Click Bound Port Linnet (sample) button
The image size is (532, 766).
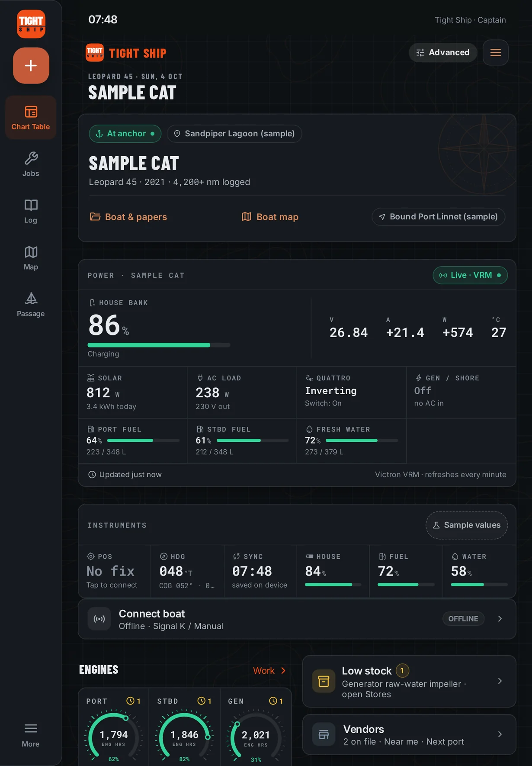click(439, 216)
